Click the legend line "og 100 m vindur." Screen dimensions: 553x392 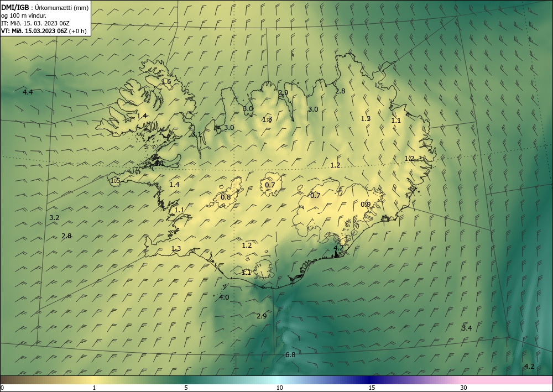tap(24, 15)
